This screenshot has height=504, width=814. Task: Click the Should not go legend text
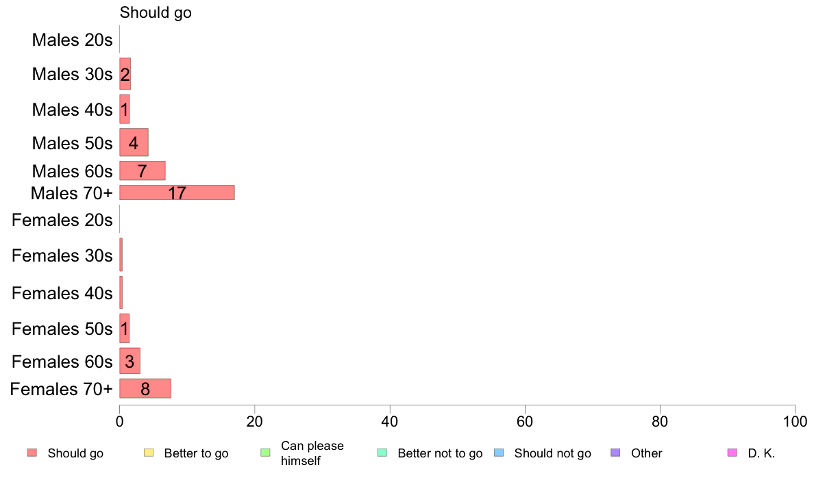[553, 453]
